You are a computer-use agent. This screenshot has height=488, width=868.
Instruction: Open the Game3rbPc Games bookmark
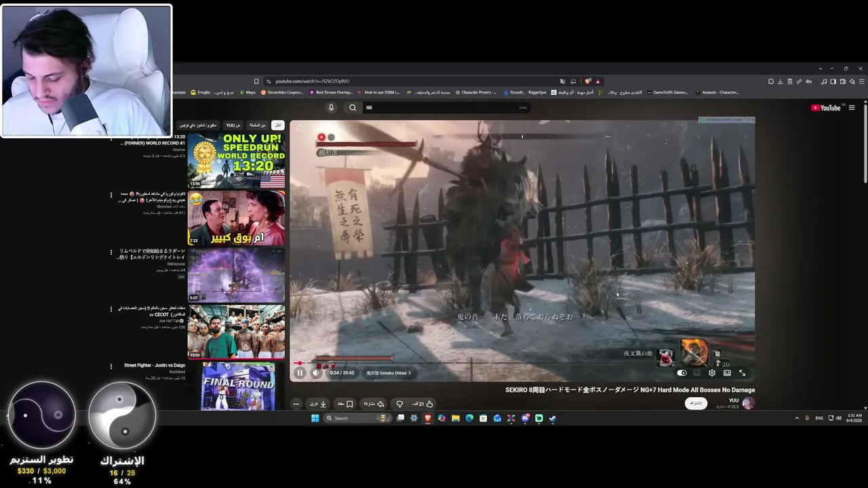point(668,92)
